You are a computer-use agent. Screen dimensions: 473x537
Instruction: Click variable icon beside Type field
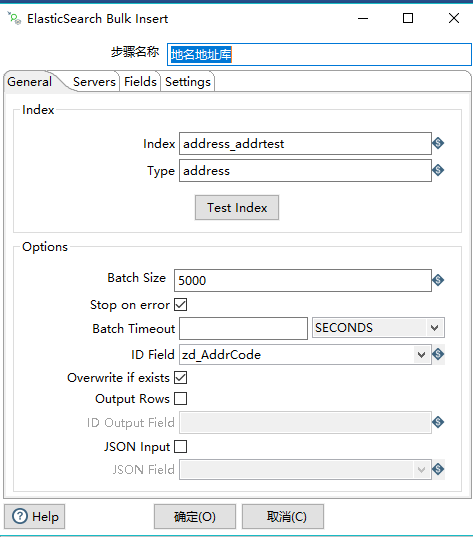pos(438,170)
